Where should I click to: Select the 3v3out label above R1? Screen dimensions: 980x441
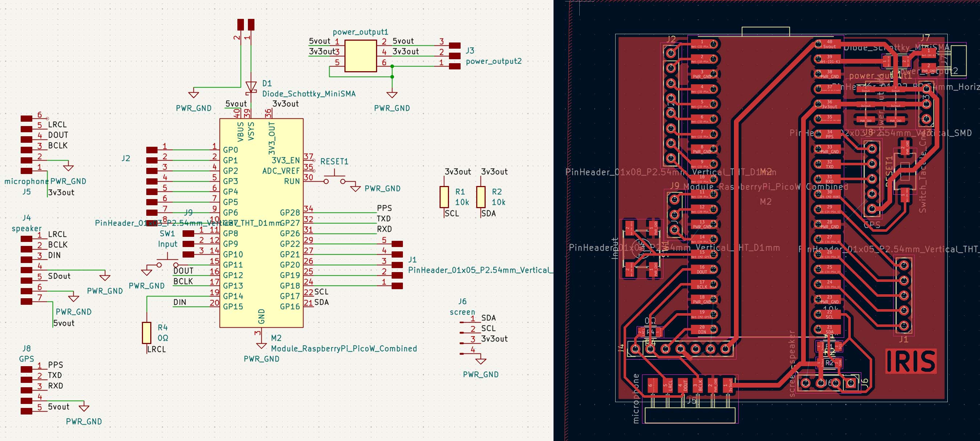point(458,172)
